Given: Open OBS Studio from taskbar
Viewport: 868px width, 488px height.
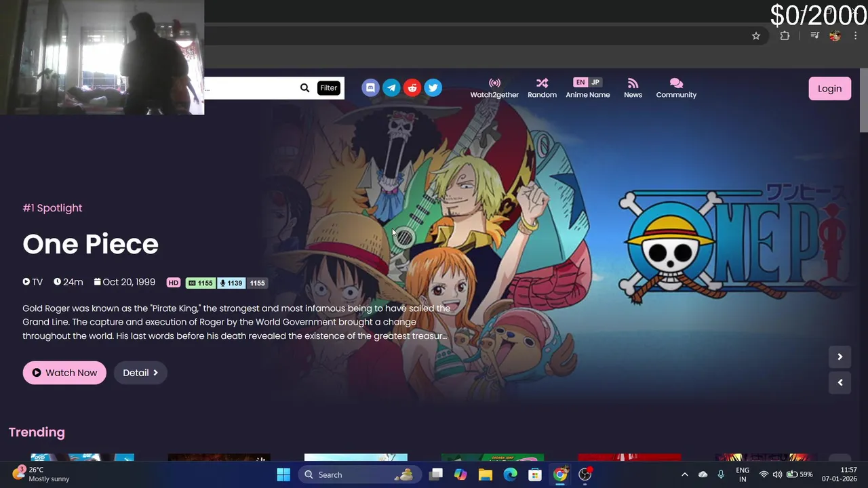Looking at the screenshot, I should point(585,474).
